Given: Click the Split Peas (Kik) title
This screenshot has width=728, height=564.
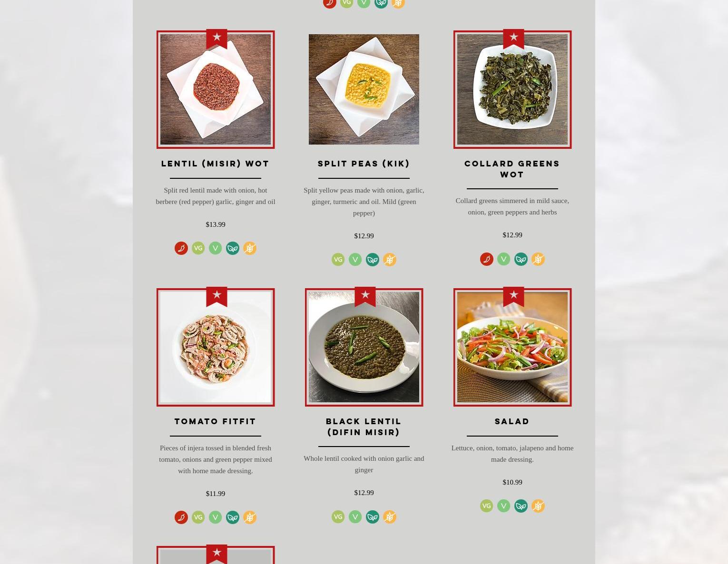Looking at the screenshot, I should (364, 164).
